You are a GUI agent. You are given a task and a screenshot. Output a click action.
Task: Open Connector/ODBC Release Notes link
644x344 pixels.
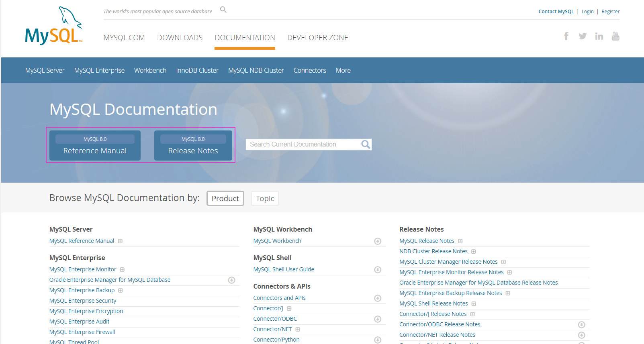tap(440, 324)
